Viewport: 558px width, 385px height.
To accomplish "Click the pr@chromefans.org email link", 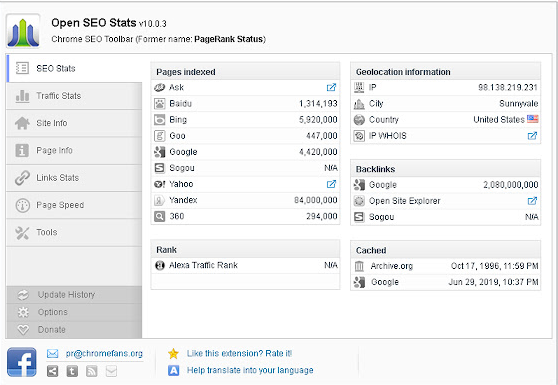I will (x=104, y=354).
